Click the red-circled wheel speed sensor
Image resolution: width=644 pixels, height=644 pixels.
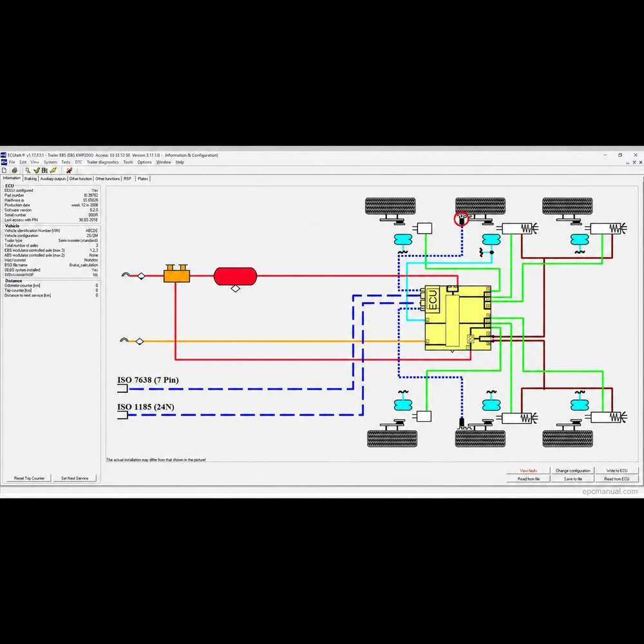click(462, 220)
